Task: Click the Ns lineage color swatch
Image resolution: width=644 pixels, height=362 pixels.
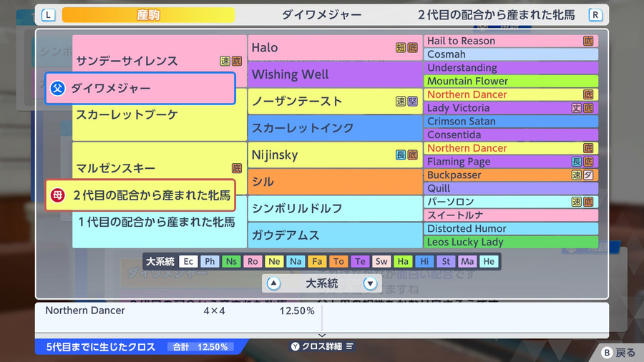Action: [231, 261]
